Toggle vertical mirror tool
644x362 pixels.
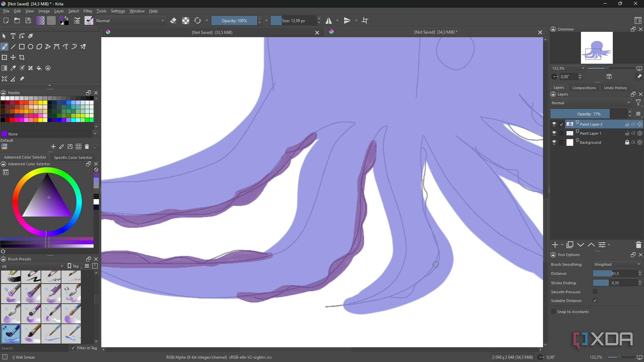pyautogui.click(x=347, y=20)
